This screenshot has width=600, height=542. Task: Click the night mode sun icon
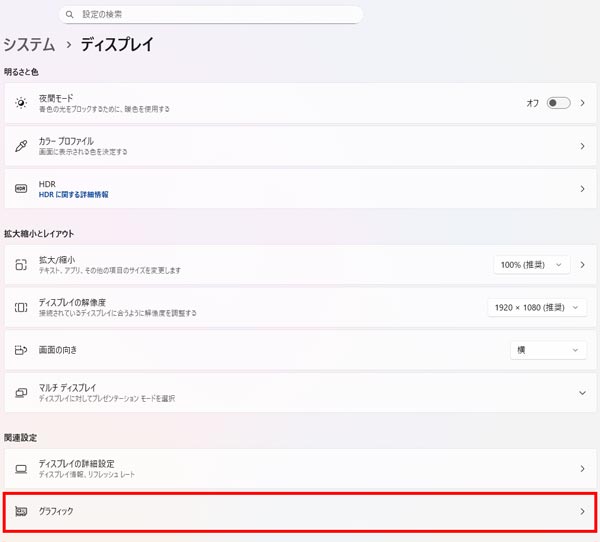point(21,103)
